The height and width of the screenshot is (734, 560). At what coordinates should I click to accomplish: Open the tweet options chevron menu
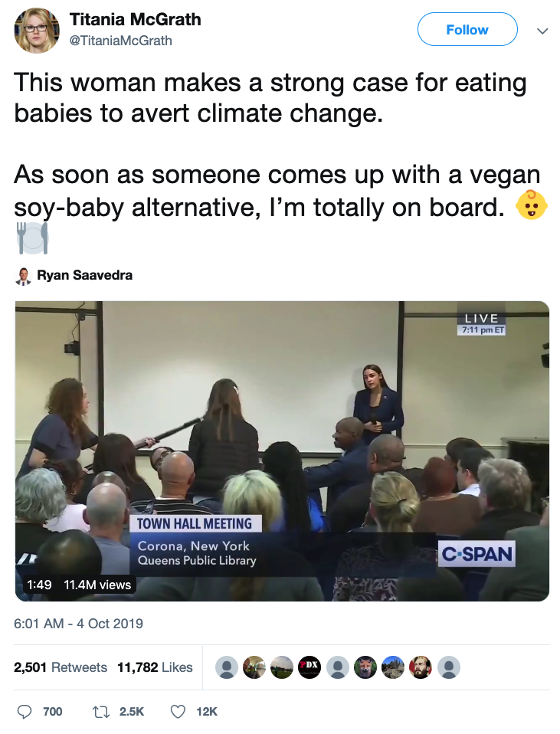click(x=542, y=31)
